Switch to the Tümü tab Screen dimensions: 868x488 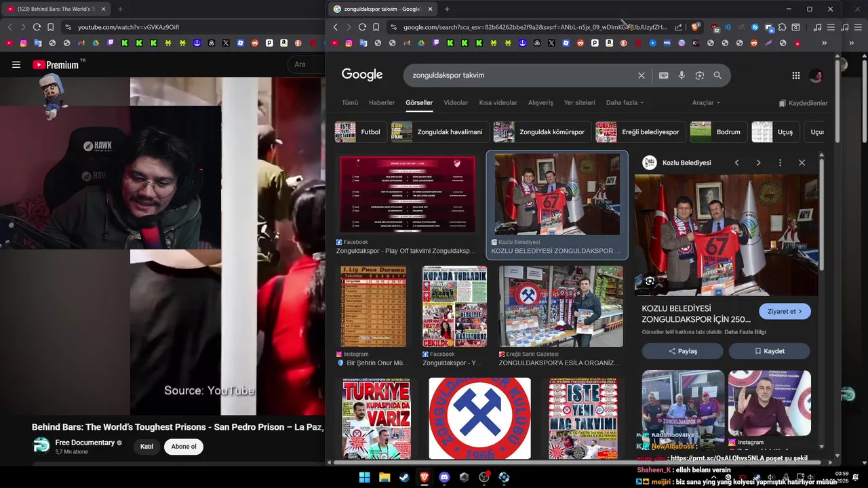[x=350, y=102]
